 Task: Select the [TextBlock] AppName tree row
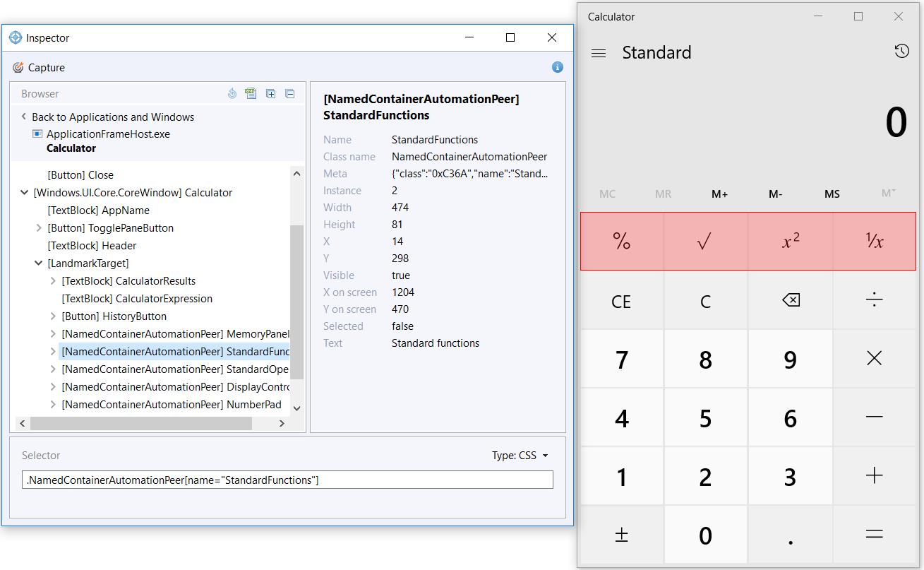pyautogui.click(x=98, y=210)
